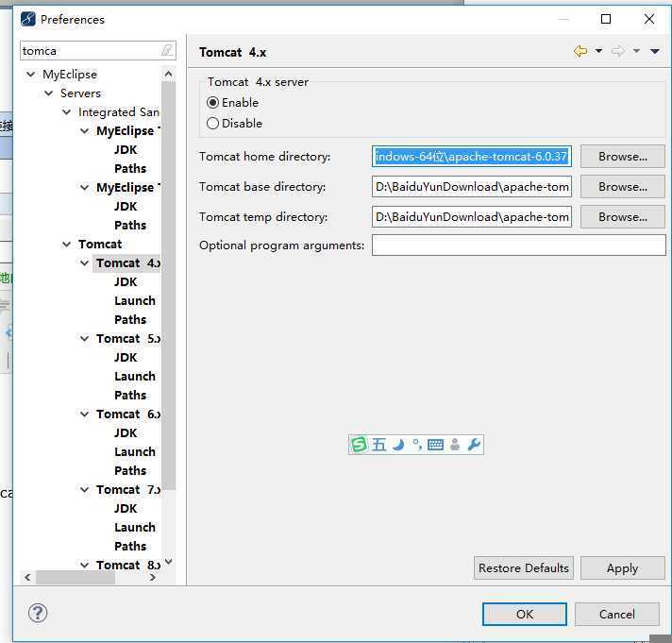Open the forward history dropdown arrow
This screenshot has width=672, height=643.
coord(636,51)
